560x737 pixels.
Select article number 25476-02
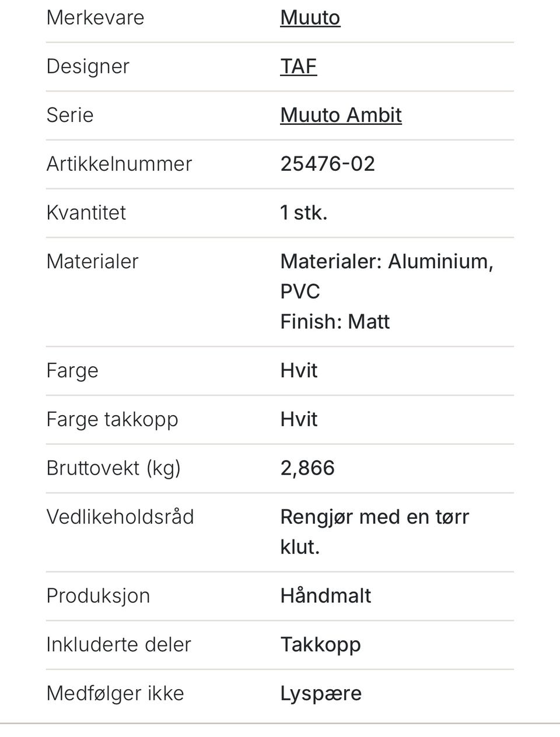pyautogui.click(x=327, y=164)
